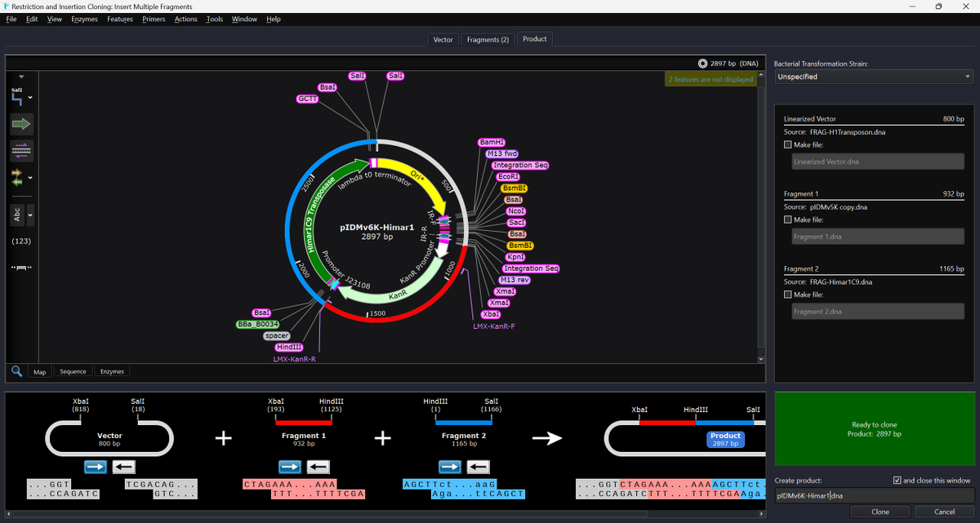Edit the Fragment 1.dna filename field
This screenshot has width=980, height=523.
point(878,237)
